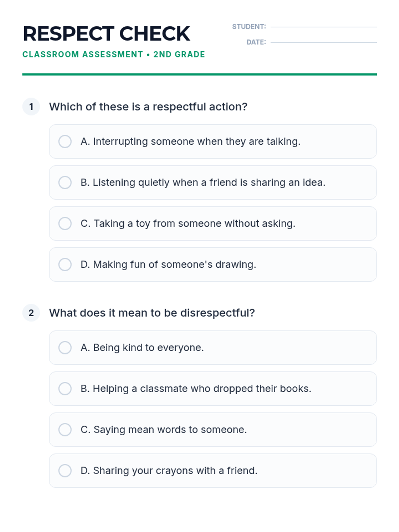The height and width of the screenshot is (532, 399).
Task: Click Classroom Assessment 2nd Grade subtitle
Action: point(114,54)
